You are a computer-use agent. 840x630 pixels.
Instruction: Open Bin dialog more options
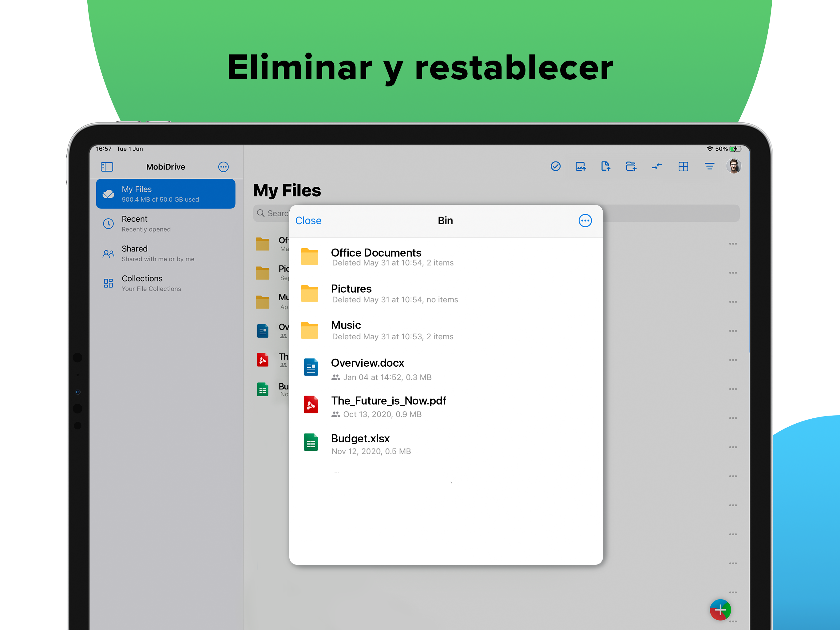pos(585,220)
